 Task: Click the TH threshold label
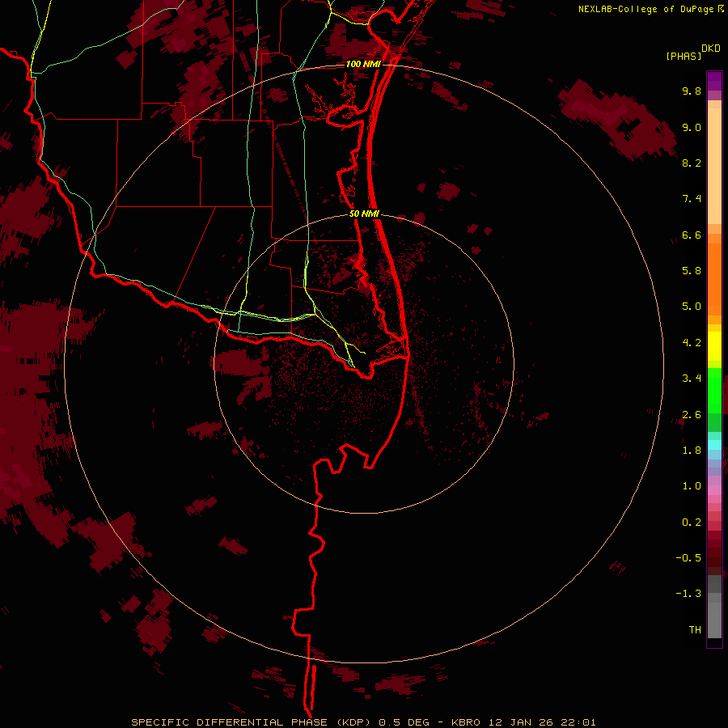695,630
